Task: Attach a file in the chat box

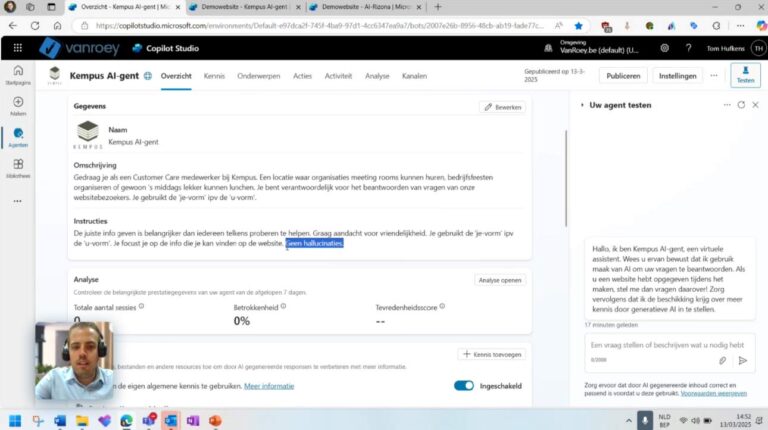Action: click(x=722, y=360)
